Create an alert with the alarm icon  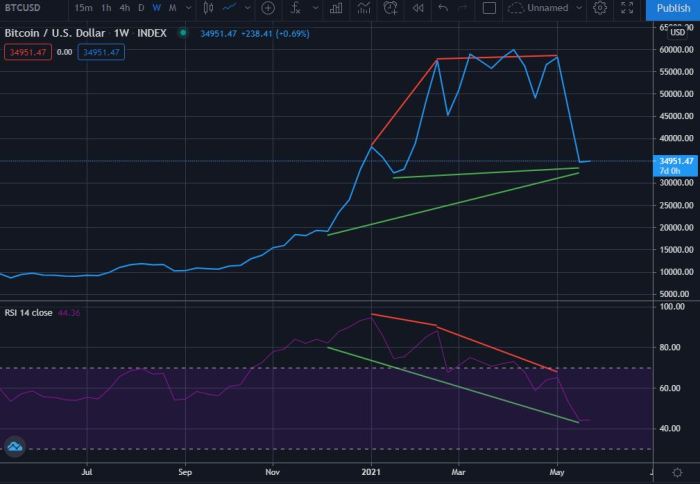390,8
